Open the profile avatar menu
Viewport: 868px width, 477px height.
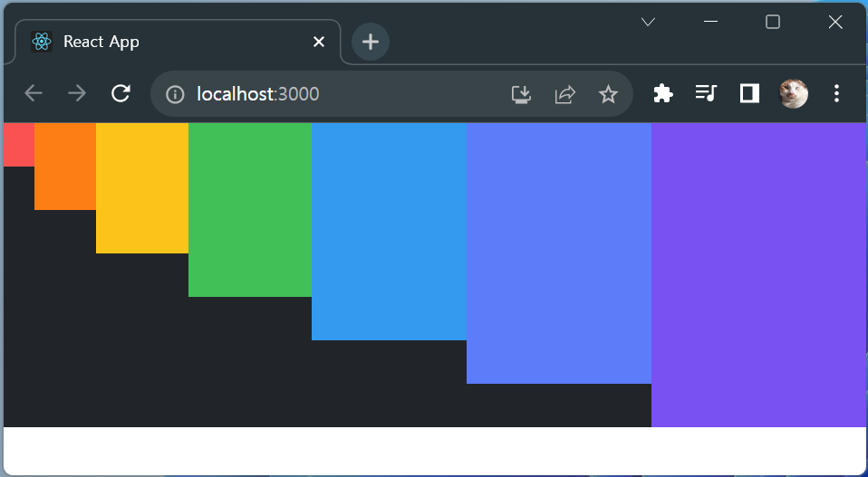tap(794, 93)
